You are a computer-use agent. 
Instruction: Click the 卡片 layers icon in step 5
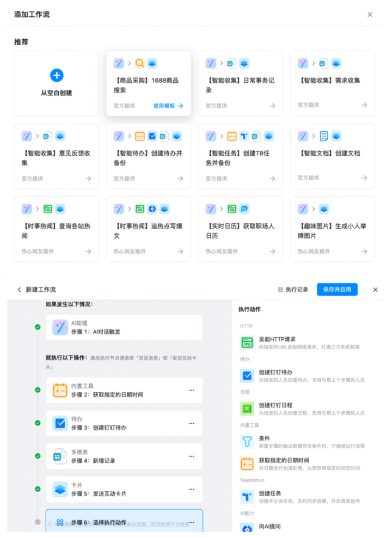pyautogui.click(x=60, y=490)
